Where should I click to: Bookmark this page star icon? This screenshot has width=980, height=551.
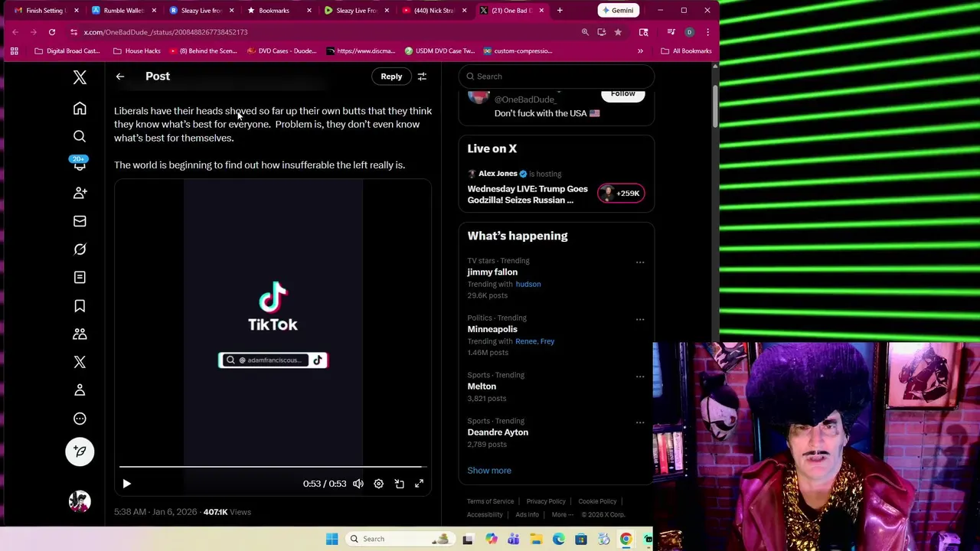click(x=618, y=32)
